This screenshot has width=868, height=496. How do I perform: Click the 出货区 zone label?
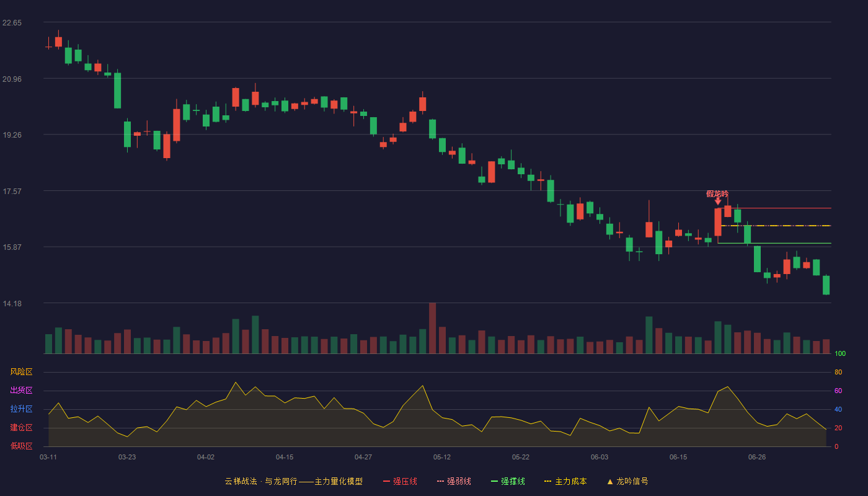point(21,391)
